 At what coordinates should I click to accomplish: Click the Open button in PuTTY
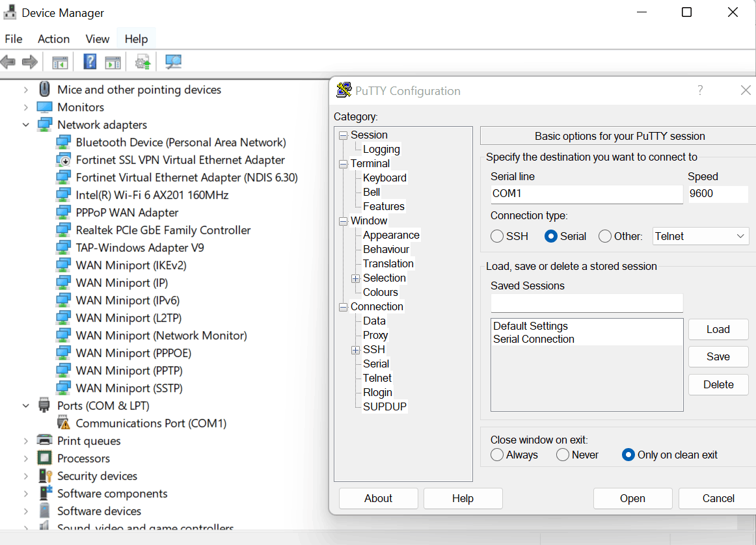point(632,498)
